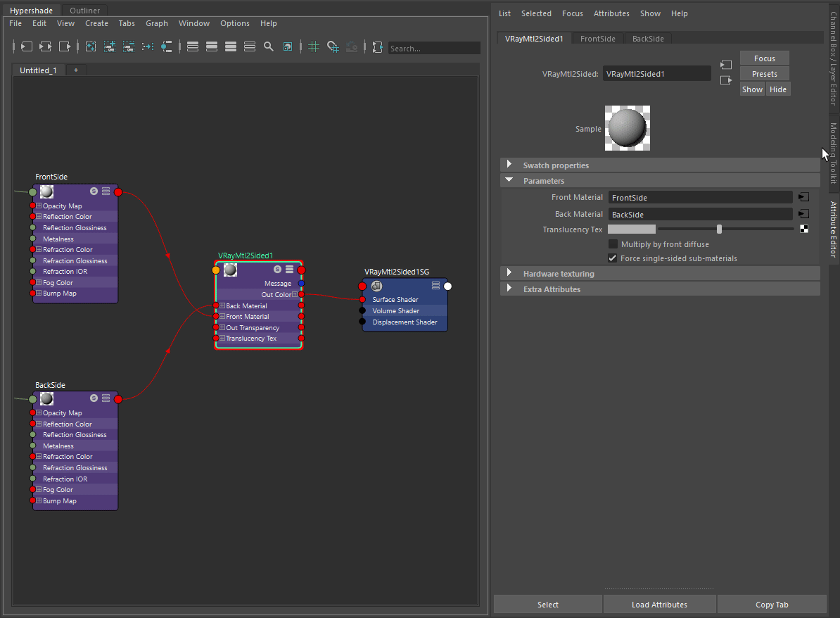Viewport: 840px width, 618px height.
Task: Click the connect icon beside the Front Material field
Action: [x=803, y=197]
